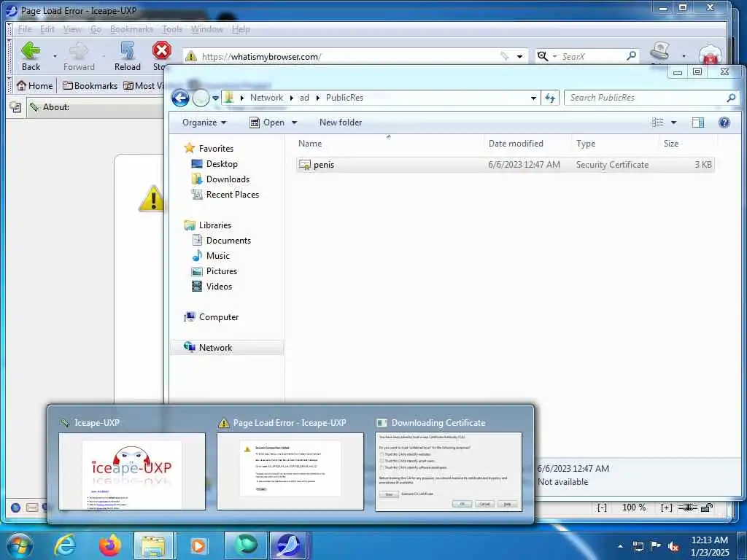Click the change view icon in Explorer
Screen dimensions: 747x560
tap(658, 122)
